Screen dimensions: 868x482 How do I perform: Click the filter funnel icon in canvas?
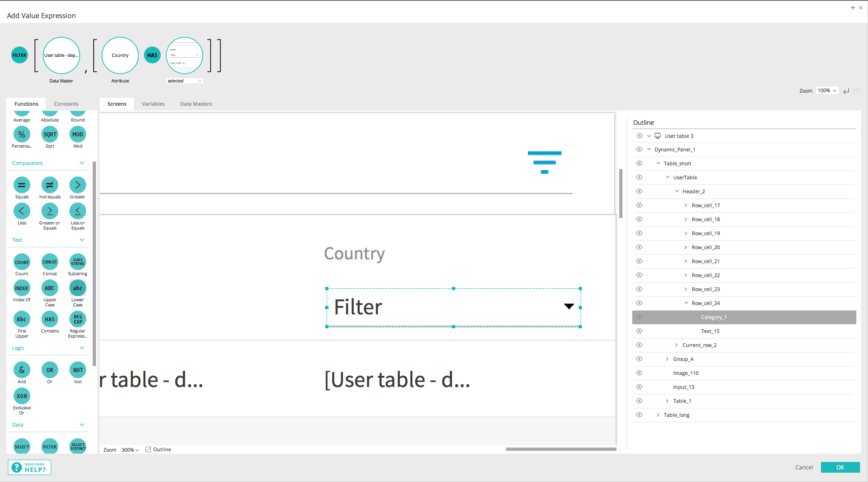pos(544,162)
